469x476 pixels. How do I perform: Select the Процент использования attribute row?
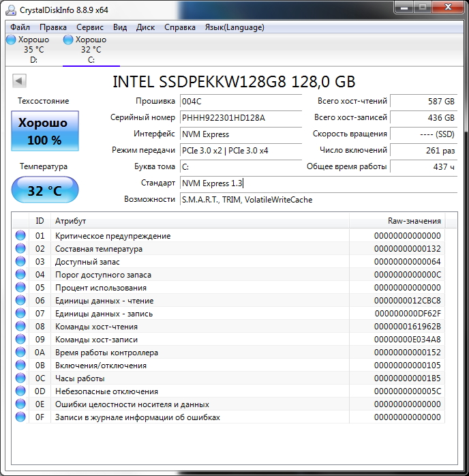click(228, 288)
